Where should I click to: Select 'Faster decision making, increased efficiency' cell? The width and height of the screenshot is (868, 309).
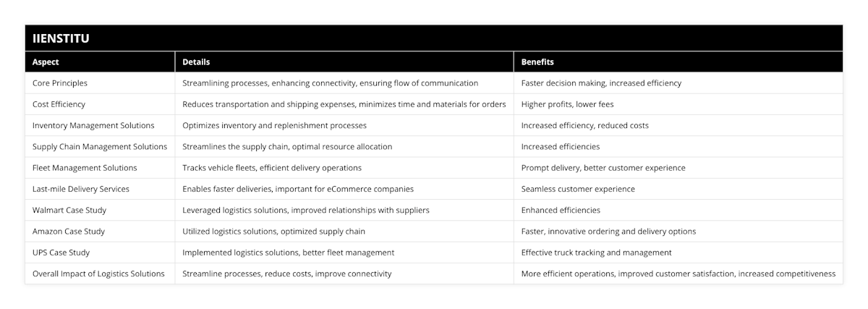point(601,83)
